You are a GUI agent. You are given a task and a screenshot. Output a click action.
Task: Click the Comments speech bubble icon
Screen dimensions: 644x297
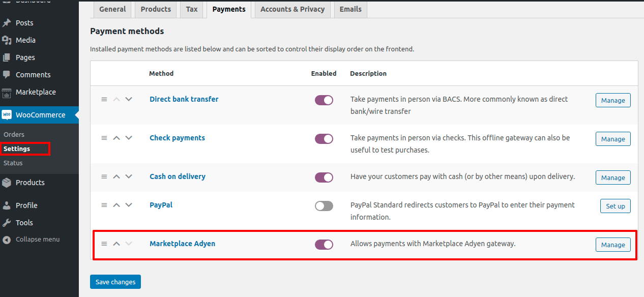pyautogui.click(x=7, y=75)
